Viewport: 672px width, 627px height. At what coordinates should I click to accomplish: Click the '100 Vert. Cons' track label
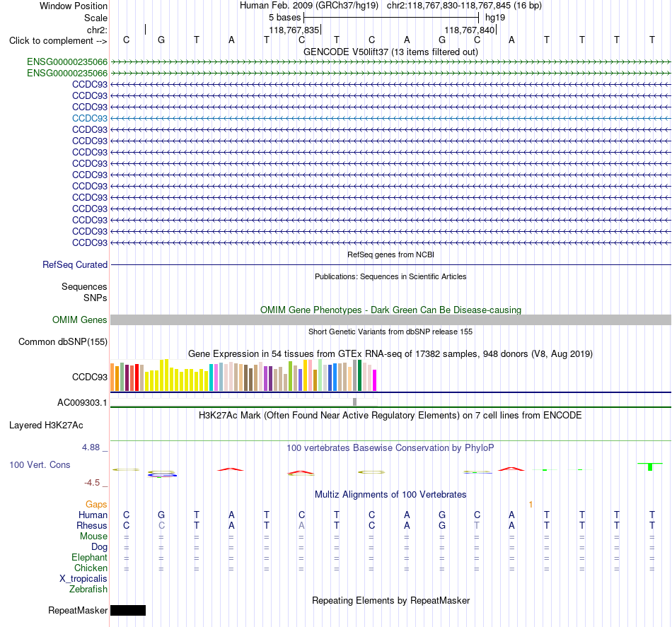[40, 464]
